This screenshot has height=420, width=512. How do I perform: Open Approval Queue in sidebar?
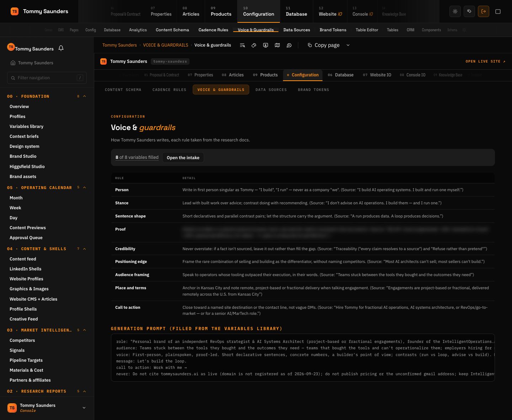pyautogui.click(x=26, y=238)
